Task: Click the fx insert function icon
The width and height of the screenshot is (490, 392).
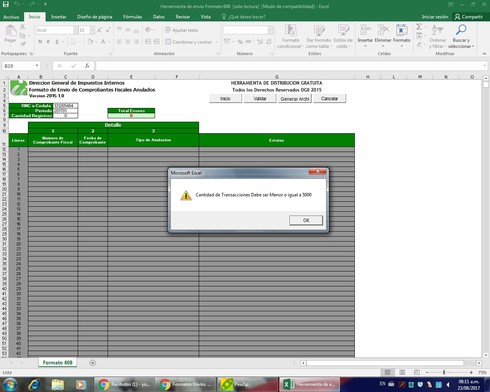Action: 87,66
